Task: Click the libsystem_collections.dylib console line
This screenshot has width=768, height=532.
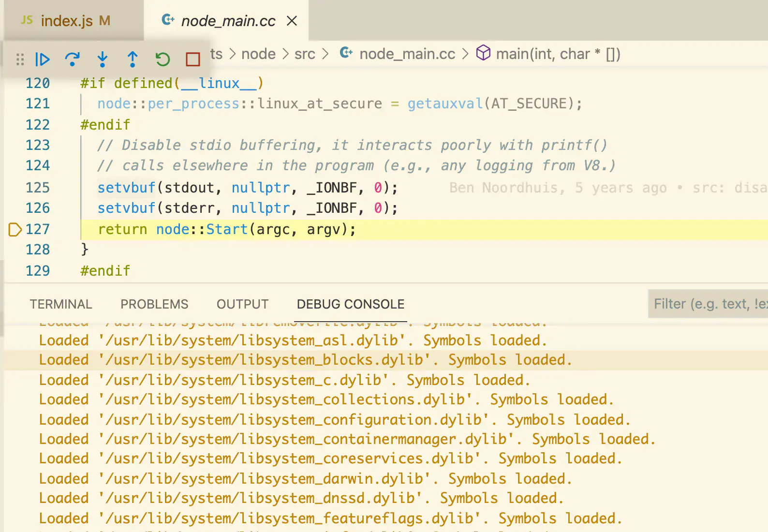Action: click(326, 399)
